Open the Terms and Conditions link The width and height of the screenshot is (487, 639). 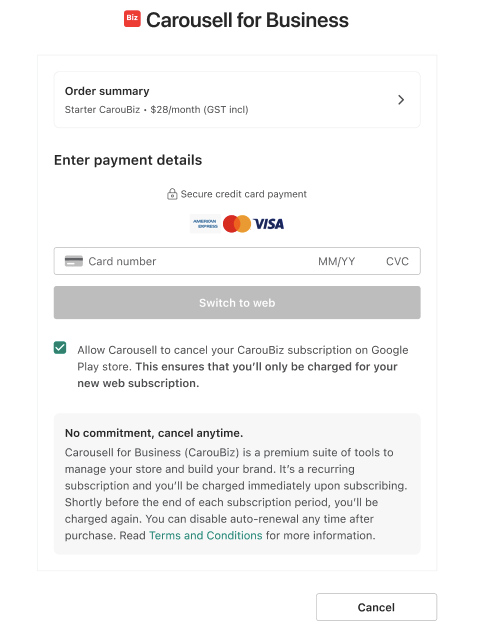pos(206,535)
